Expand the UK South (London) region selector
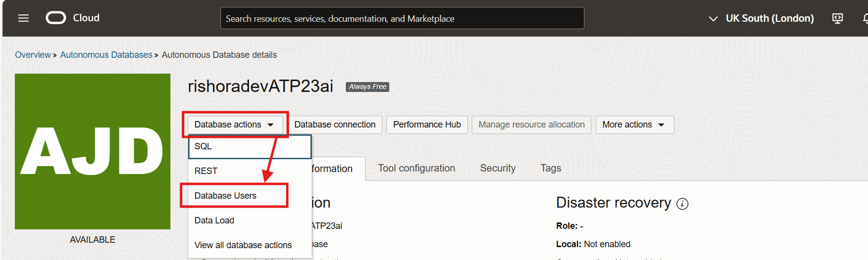 761,18
